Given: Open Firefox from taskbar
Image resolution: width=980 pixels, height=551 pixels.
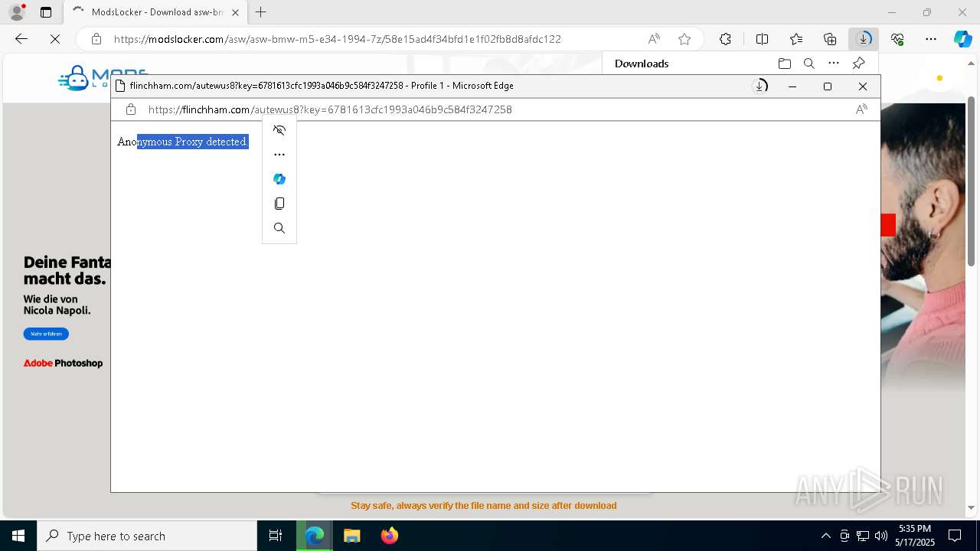Looking at the screenshot, I should pyautogui.click(x=390, y=536).
